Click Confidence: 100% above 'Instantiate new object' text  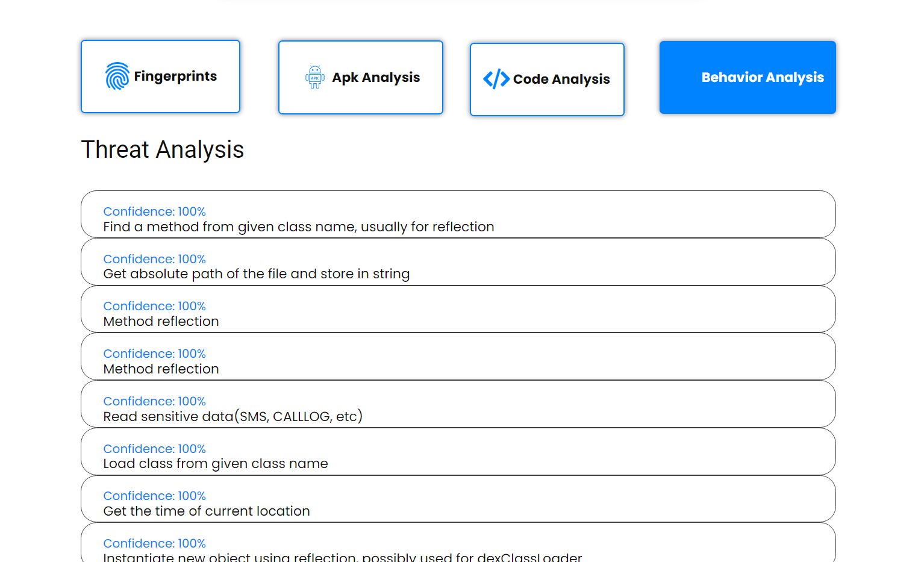click(x=155, y=543)
